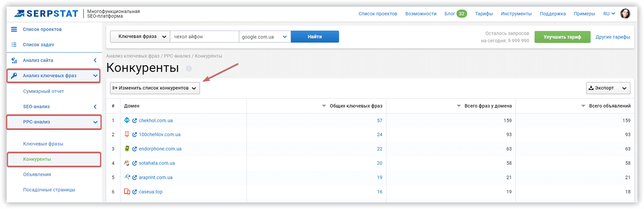644x209 pixels.
Task: Open external link icon for araprint.com.ua
Action: [x=135, y=178]
